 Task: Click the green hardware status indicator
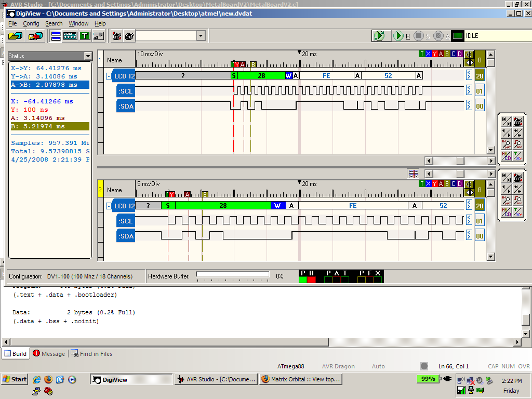pos(458,36)
